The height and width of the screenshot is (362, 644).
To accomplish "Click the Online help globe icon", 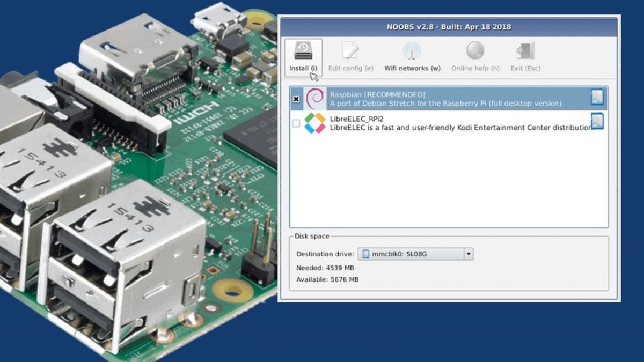I will point(475,51).
